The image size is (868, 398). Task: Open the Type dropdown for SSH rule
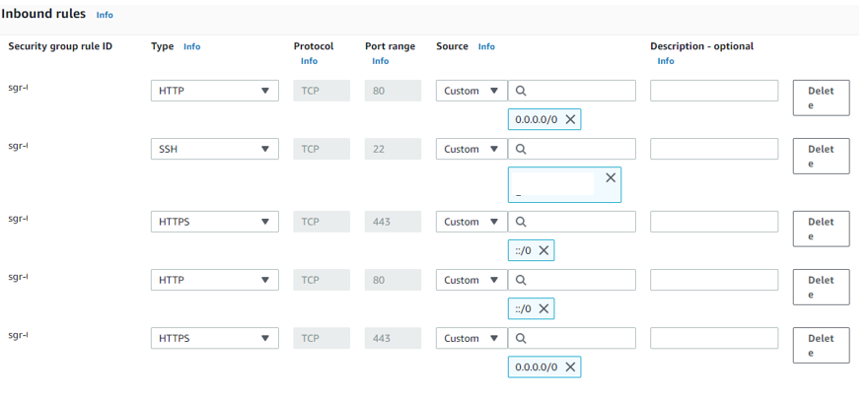pyautogui.click(x=215, y=150)
